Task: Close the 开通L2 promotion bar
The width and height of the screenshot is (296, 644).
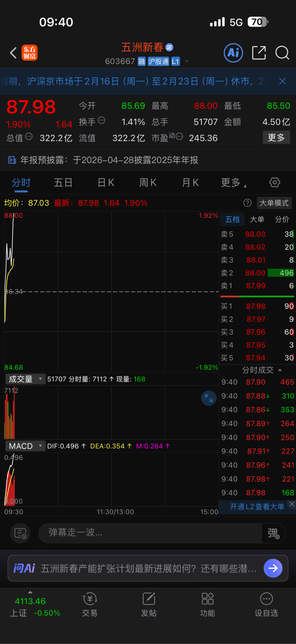Action: click(x=292, y=504)
